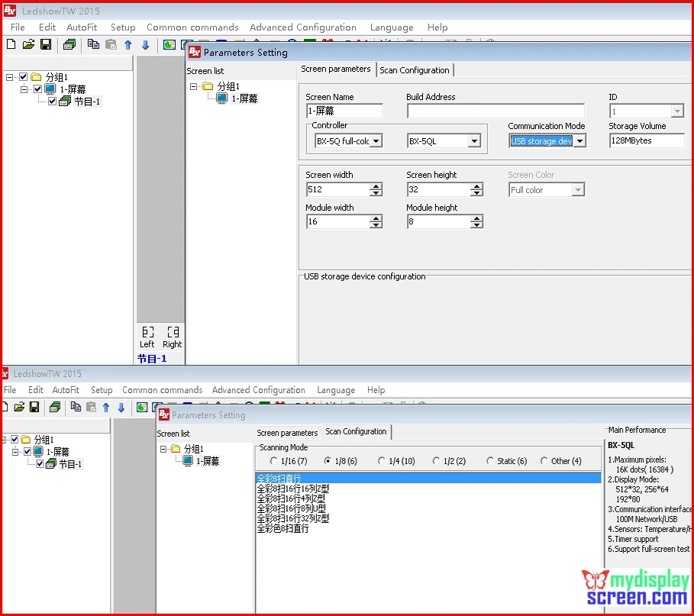Open File menu in upper window
Viewport: 694px width, 616px height.
click(18, 27)
